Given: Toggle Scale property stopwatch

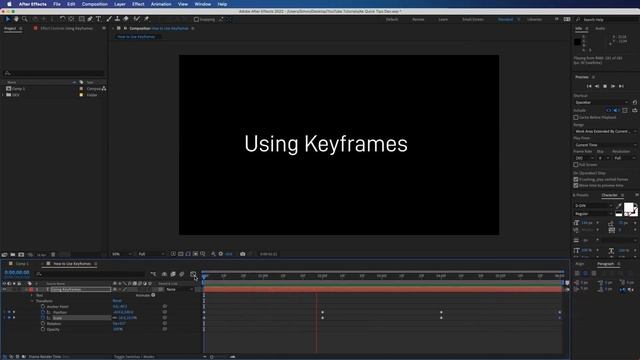Looking at the screenshot, I should tap(42, 318).
